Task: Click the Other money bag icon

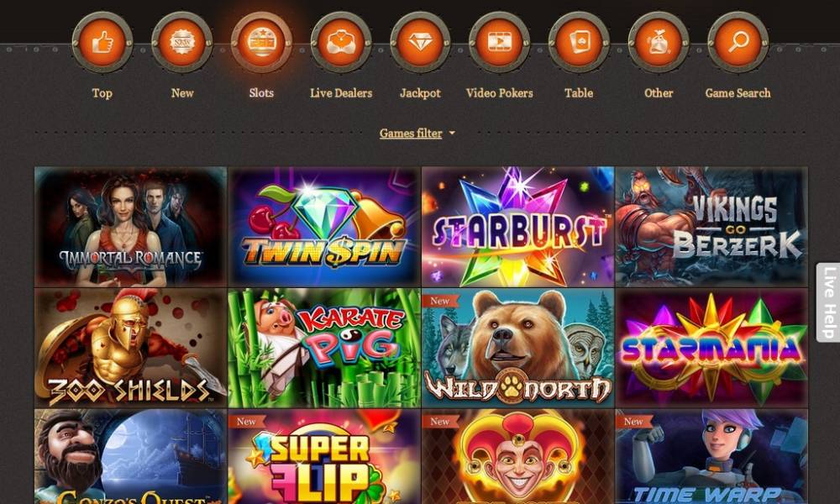Action: 659,42
